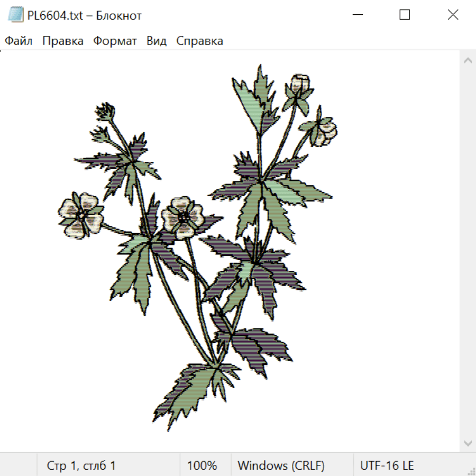Viewport: 476px width, 476px height.
Task: Open the Вид menu
Action: point(157,41)
